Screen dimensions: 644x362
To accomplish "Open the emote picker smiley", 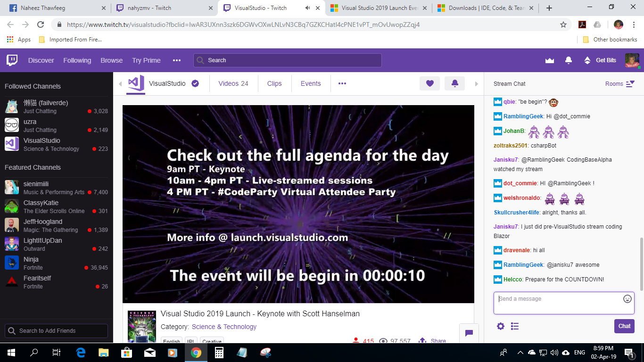I will pyautogui.click(x=627, y=299).
